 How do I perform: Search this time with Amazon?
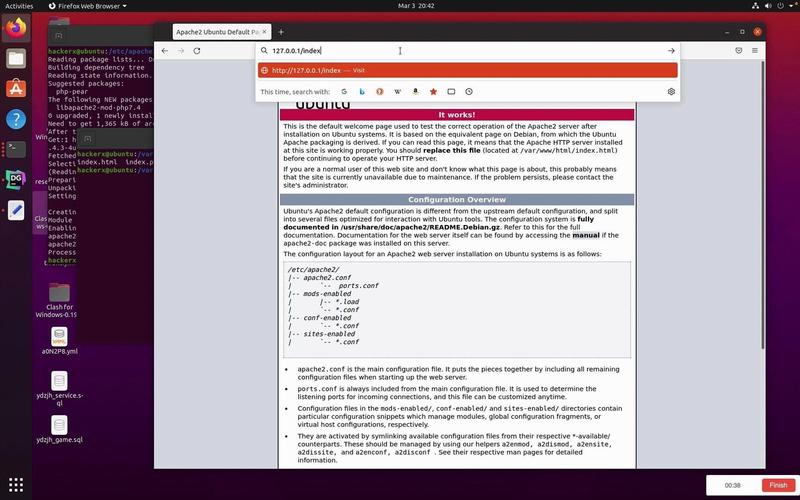coord(415,92)
